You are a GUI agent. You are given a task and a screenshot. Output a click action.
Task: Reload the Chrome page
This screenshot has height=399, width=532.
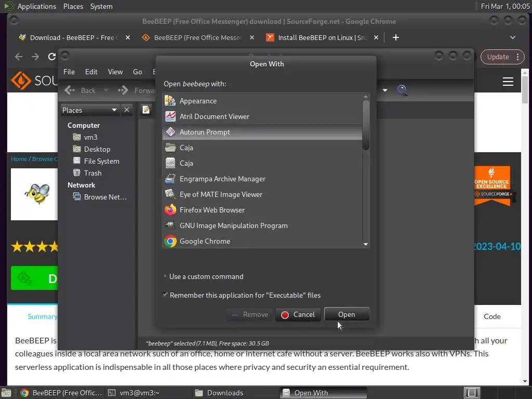coord(51,57)
